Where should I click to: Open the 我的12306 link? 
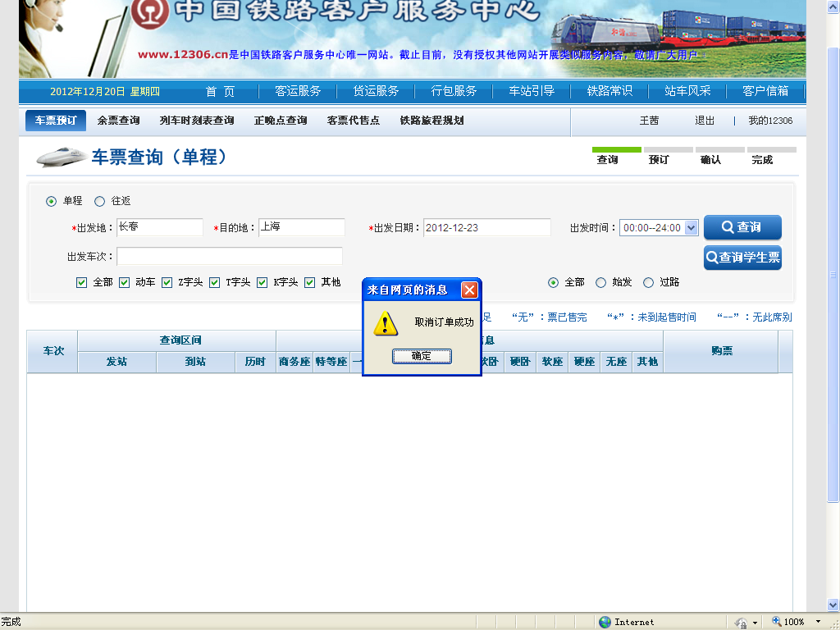(x=770, y=121)
